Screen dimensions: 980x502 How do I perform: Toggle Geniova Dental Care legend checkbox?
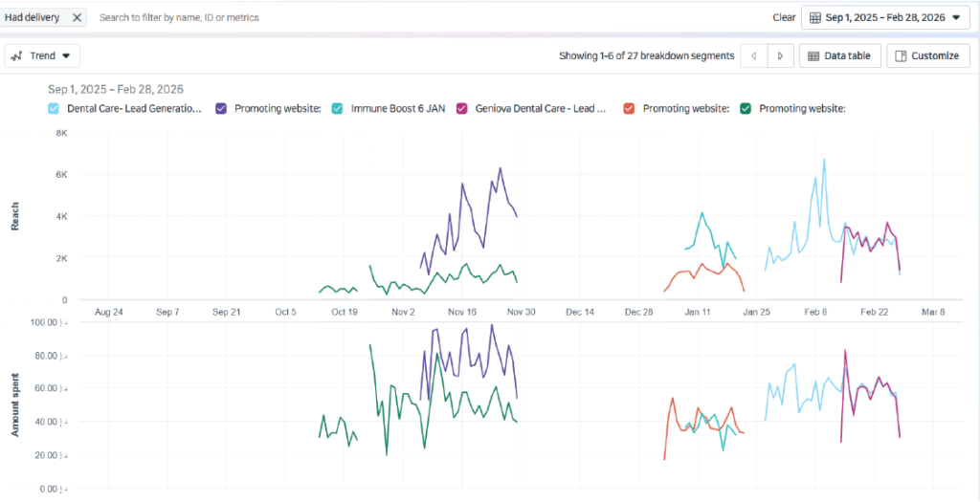[x=462, y=109]
